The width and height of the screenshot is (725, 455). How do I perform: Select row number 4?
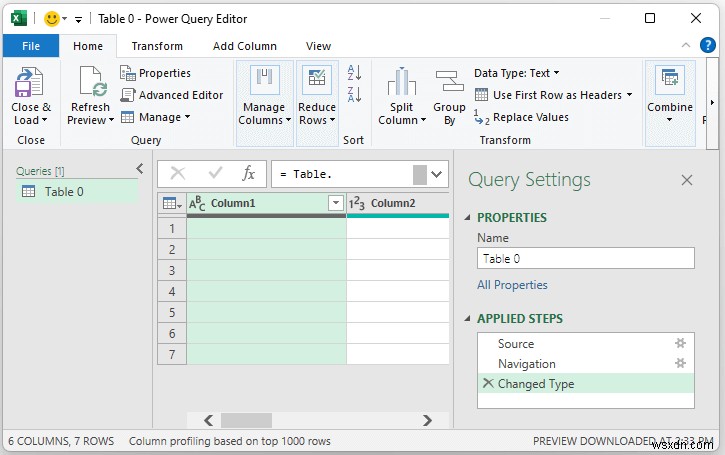[x=172, y=291]
